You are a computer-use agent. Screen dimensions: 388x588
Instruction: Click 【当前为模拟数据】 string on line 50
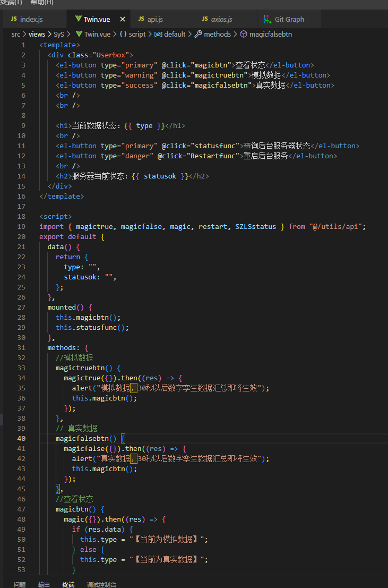click(167, 540)
